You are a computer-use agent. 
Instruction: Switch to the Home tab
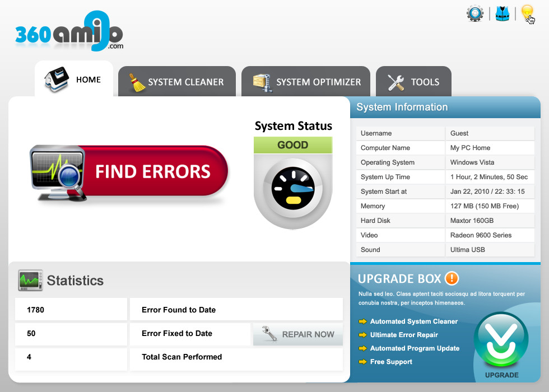click(x=74, y=79)
